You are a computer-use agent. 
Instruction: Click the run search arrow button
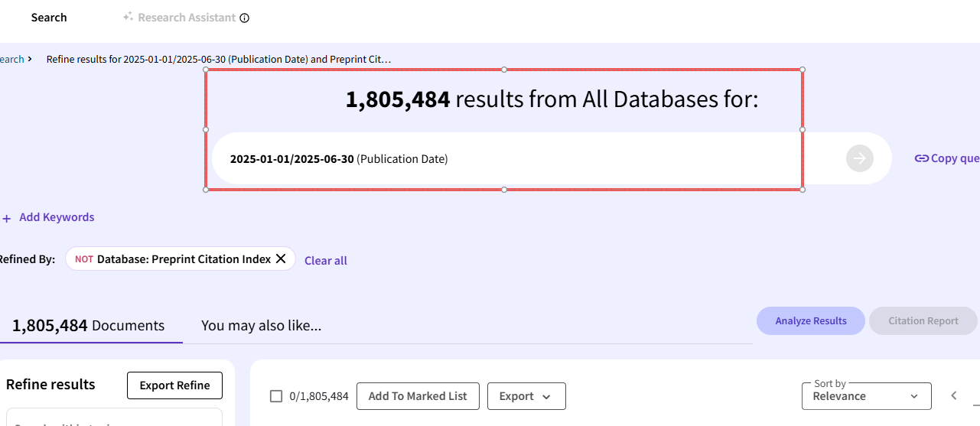tap(859, 158)
